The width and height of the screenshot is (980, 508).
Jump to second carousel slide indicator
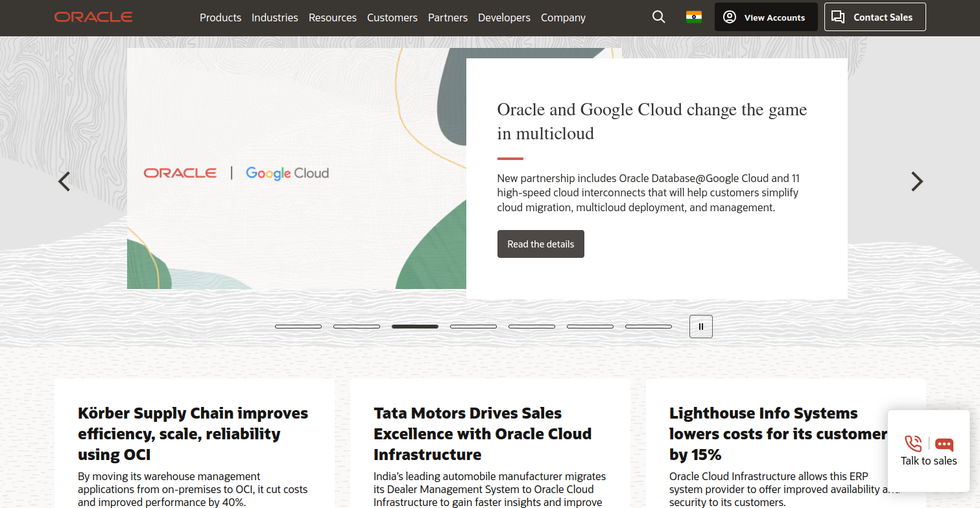(x=357, y=327)
